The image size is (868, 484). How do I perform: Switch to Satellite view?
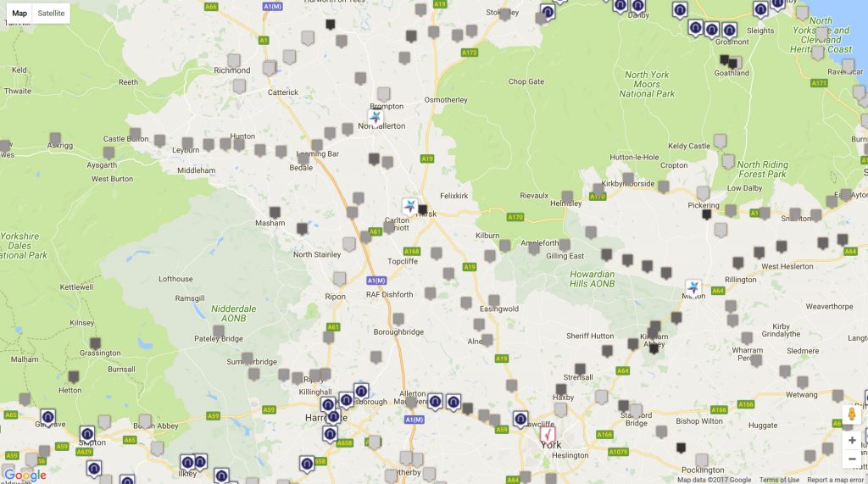click(x=51, y=14)
